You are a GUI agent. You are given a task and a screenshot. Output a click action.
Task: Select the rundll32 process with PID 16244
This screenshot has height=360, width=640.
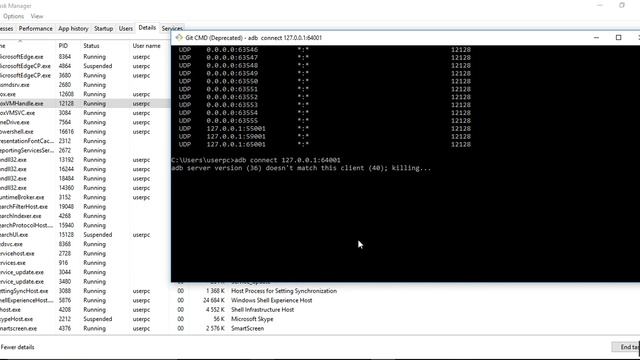84,169
